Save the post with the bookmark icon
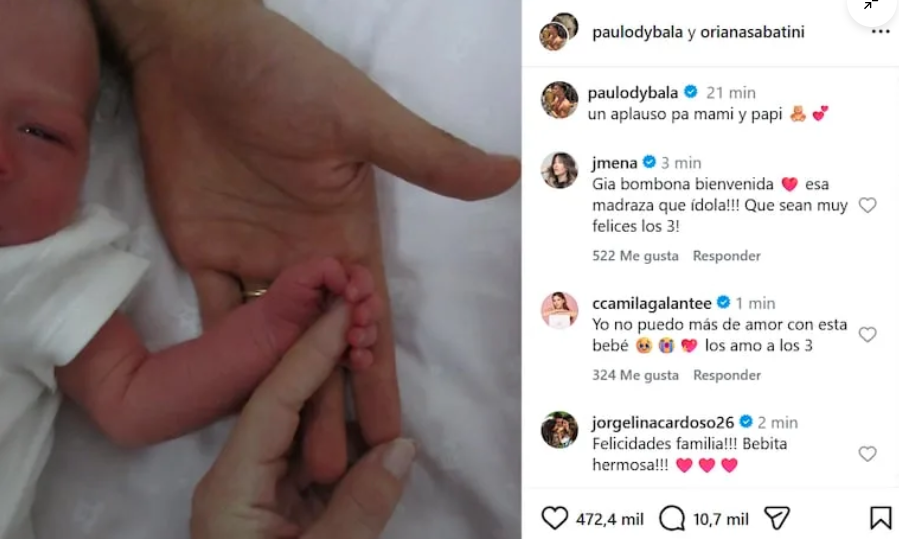The height and width of the screenshot is (554, 899). pyautogui.click(x=881, y=518)
